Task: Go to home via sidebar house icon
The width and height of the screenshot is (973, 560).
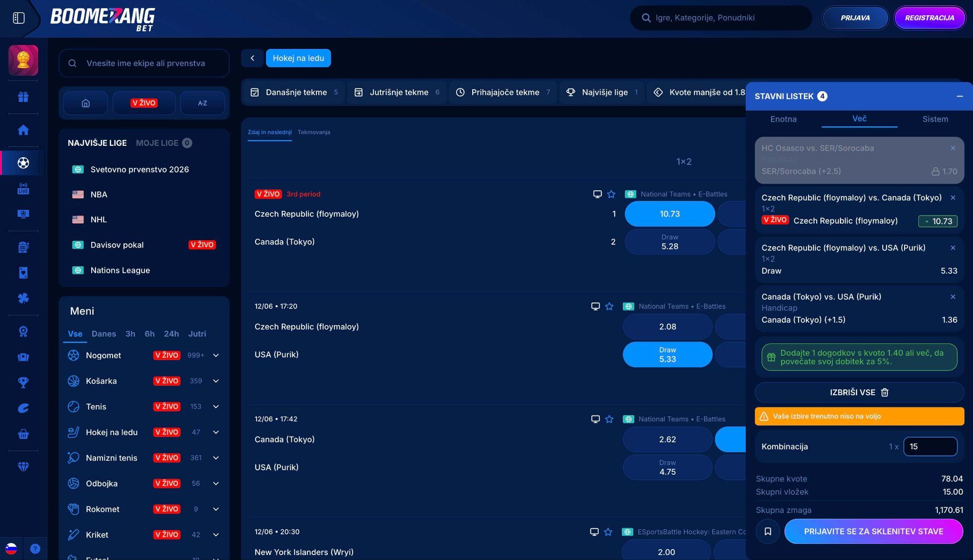Action: 23,130
